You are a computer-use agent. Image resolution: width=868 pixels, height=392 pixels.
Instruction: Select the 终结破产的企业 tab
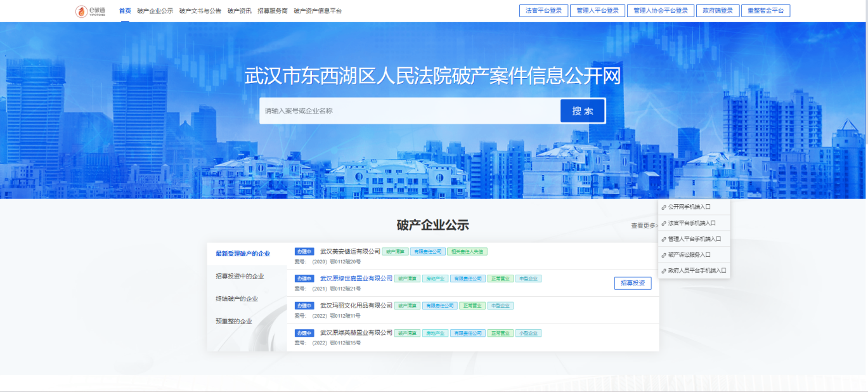pos(237,299)
